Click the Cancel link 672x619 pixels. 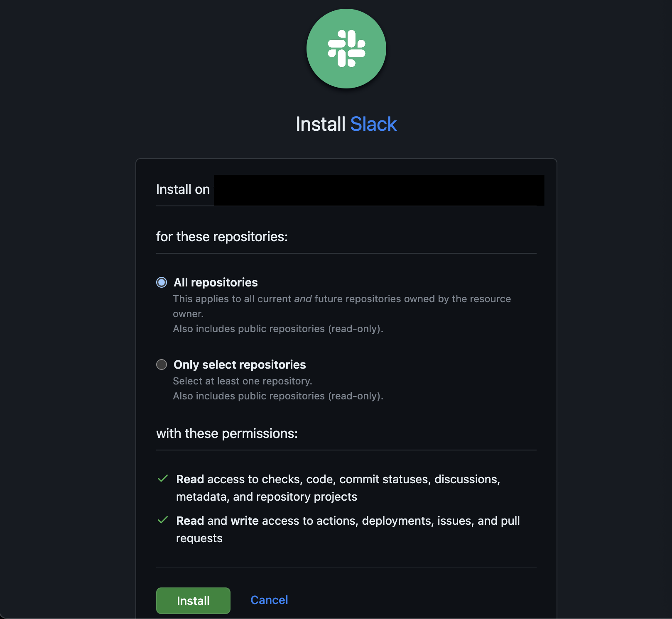(x=269, y=600)
